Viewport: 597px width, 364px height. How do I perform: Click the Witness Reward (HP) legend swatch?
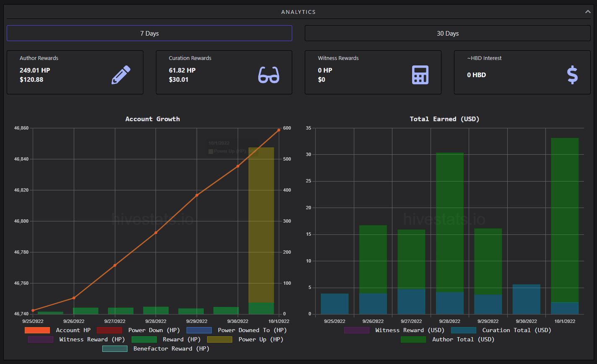tap(40, 339)
